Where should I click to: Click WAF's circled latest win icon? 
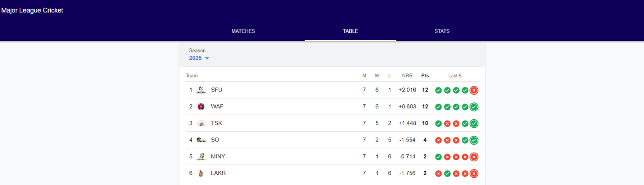(474, 107)
